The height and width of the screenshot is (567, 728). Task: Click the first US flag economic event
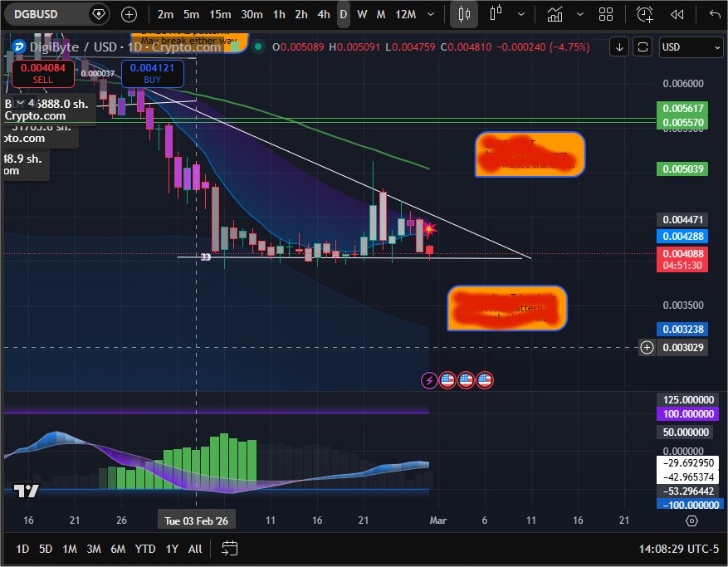click(447, 381)
